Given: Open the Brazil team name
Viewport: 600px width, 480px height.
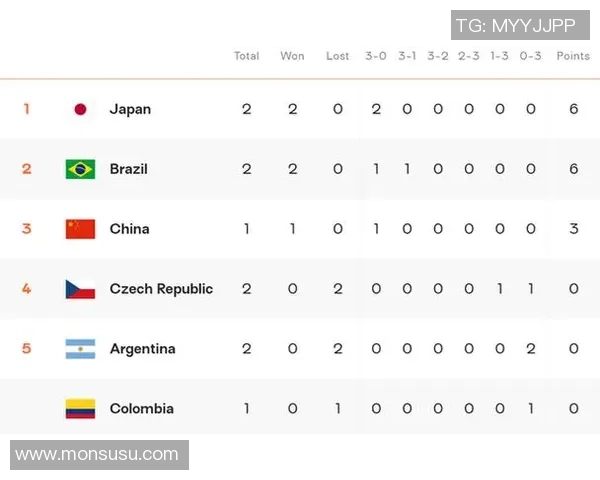Looking at the screenshot, I should [x=128, y=169].
